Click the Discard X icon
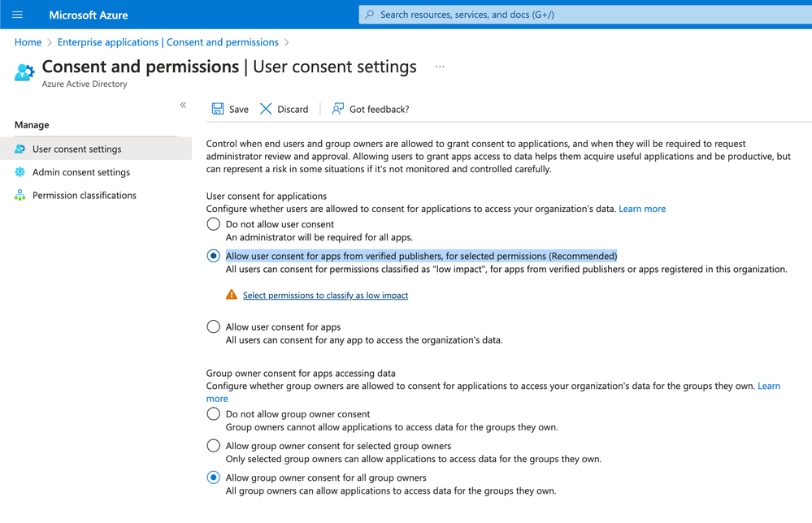This screenshot has height=523, width=812. click(x=266, y=109)
